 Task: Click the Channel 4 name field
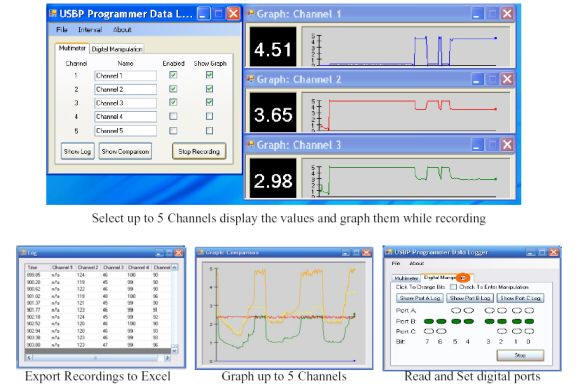pos(125,117)
